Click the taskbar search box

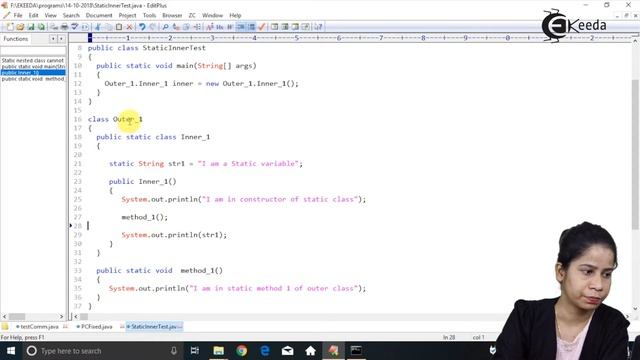pyautogui.click(x=102, y=351)
